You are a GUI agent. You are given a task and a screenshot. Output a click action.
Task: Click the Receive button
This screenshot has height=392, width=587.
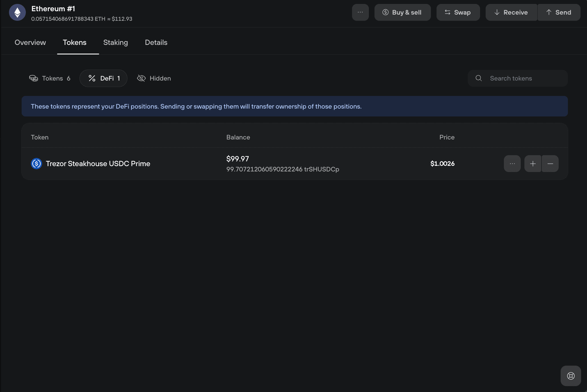(511, 12)
